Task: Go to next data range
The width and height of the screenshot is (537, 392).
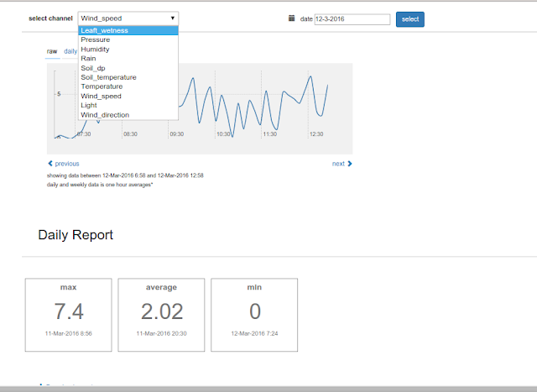Action: pyautogui.click(x=341, y=164)
